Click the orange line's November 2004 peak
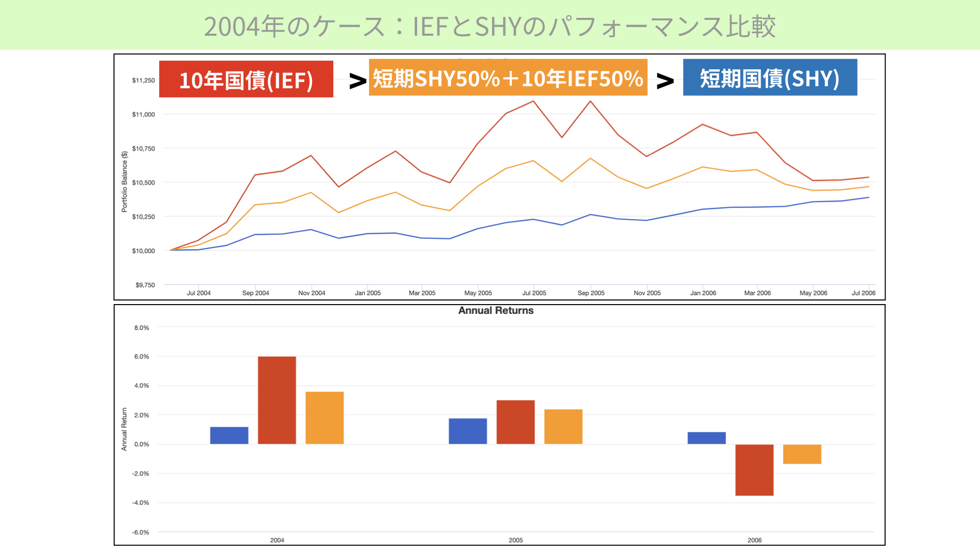Image resolution: width=980 pixels, height=551 pixels. point(311,192)
